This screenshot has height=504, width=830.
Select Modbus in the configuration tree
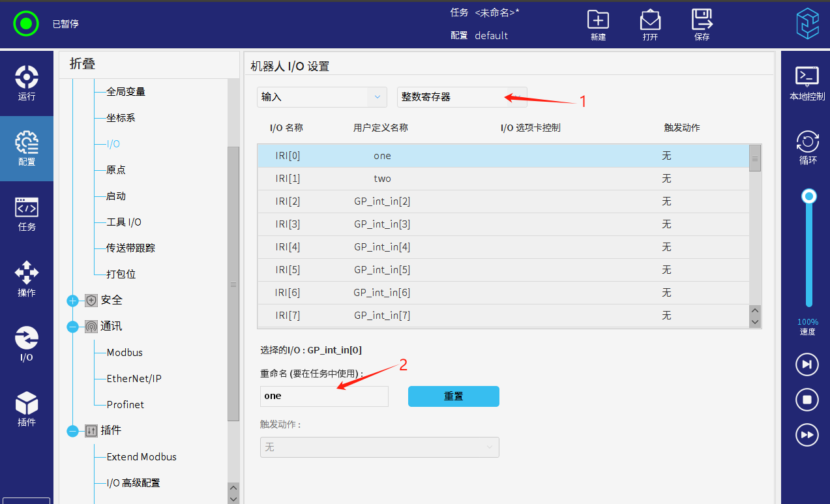click(x=125, y=353)
